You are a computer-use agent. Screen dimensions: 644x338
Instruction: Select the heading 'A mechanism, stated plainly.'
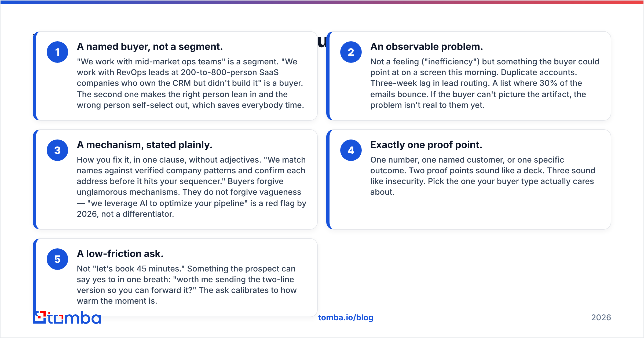point(145,145)
